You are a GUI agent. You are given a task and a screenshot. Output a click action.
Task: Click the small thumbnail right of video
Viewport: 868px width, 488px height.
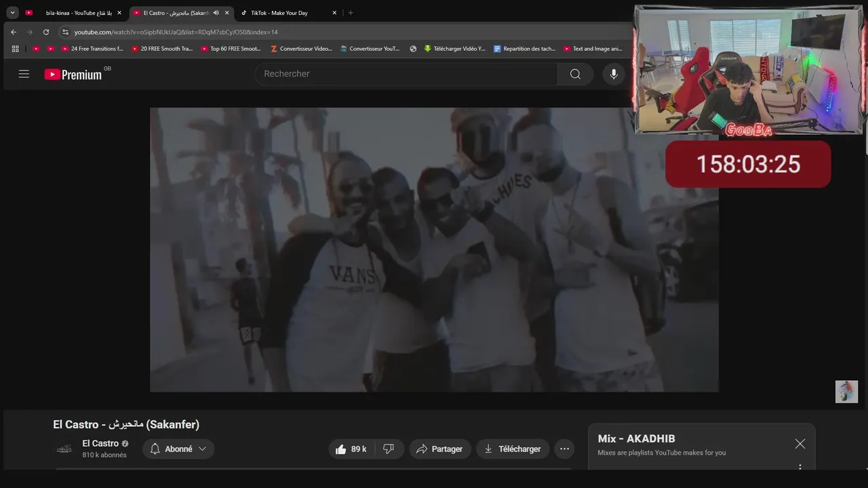coord(846,392)
